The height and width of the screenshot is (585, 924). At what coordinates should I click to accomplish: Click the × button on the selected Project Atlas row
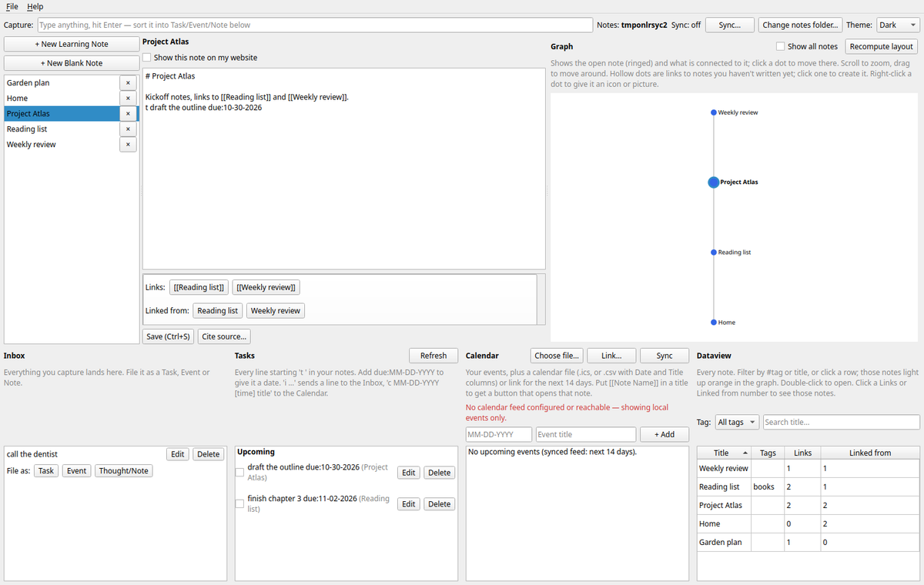pos(128,114)
